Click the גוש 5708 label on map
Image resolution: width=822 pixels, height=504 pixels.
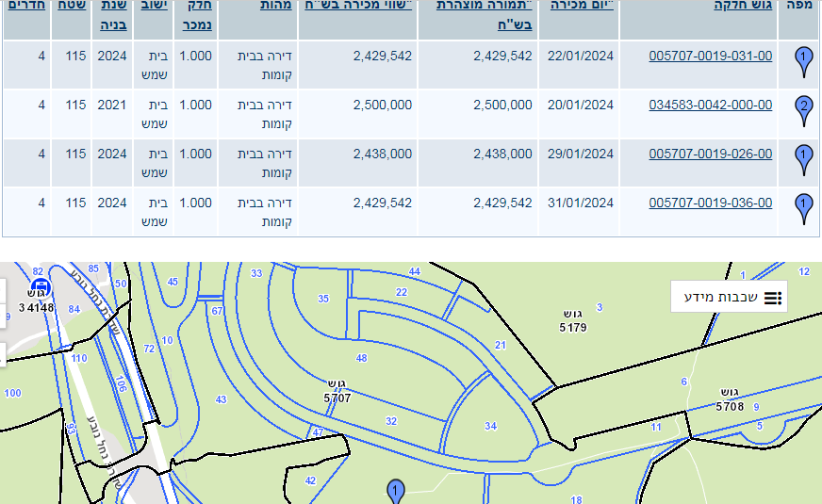(730, 399)
